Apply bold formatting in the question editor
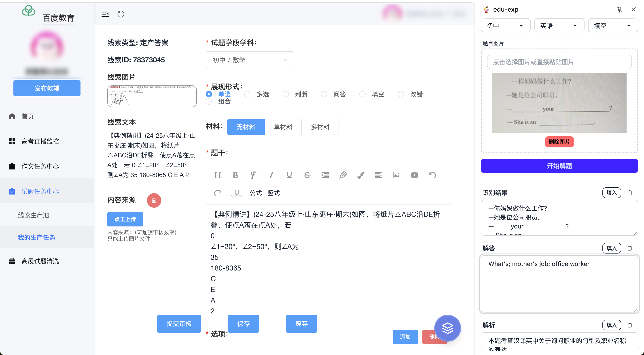Screen dimensions: 644x355 (235, 175)
